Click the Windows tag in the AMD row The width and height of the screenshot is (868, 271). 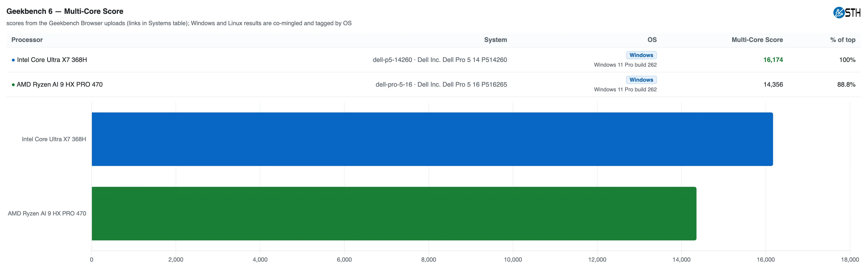[x=641, y=80]
